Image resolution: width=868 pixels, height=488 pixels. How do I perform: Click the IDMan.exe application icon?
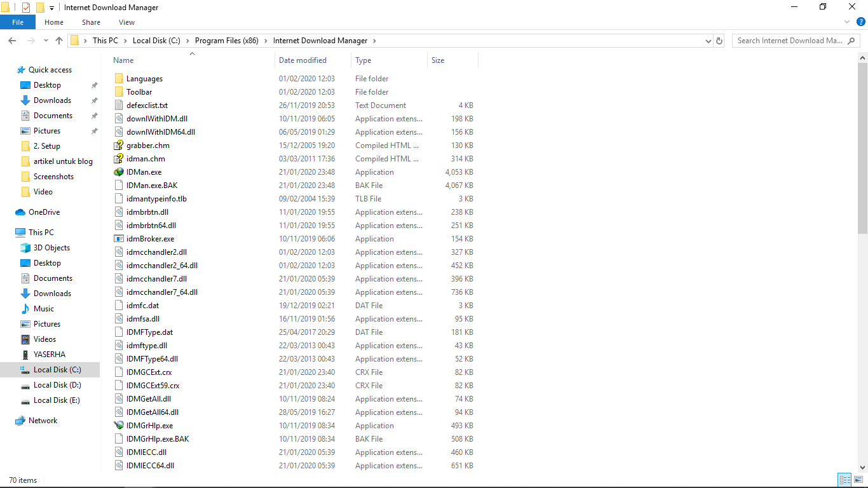coord(119,172)
